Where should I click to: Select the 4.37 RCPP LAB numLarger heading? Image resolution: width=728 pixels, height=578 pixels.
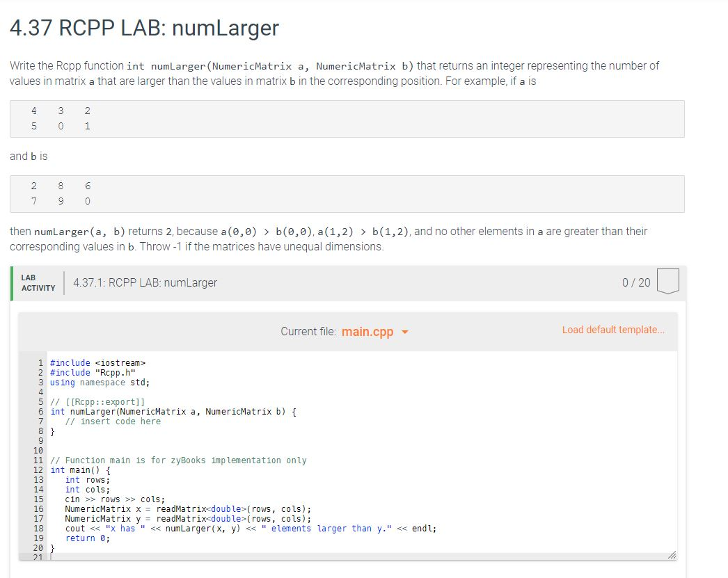click(x=143, y=28)
